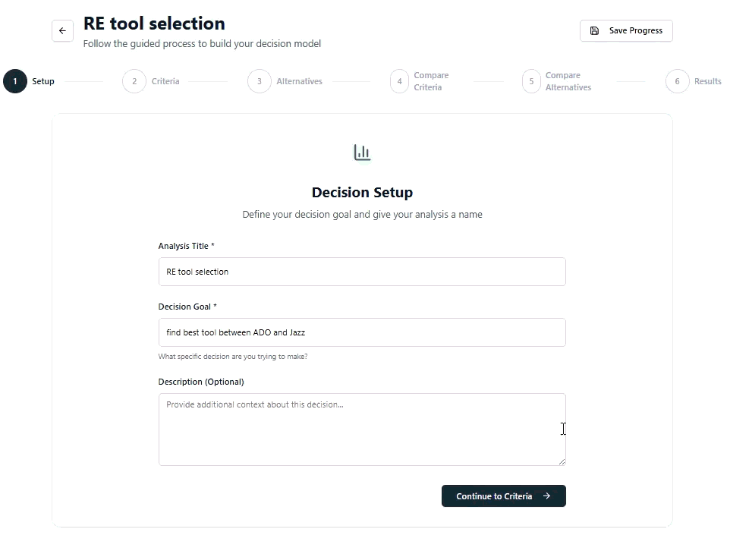This screenshot has width=730, height=560.
Task: Click the Decision Goal text field
Action: [x=362, y=332]
